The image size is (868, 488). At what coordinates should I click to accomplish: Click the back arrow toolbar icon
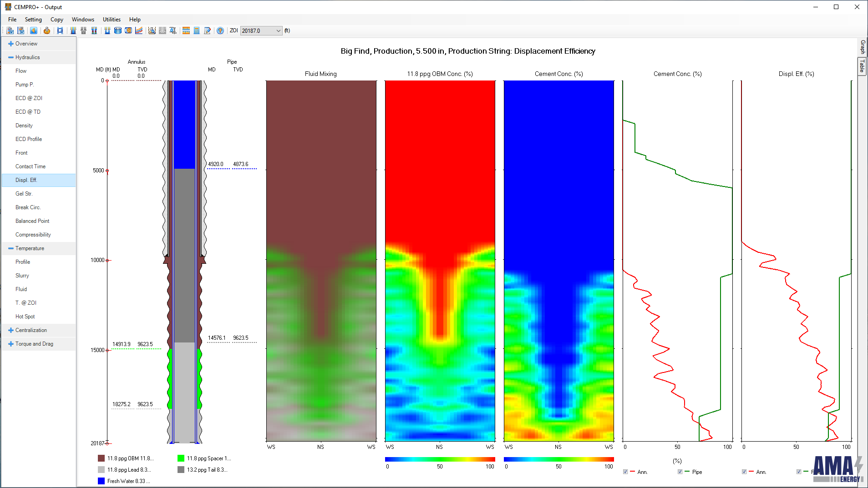[34, 30]
